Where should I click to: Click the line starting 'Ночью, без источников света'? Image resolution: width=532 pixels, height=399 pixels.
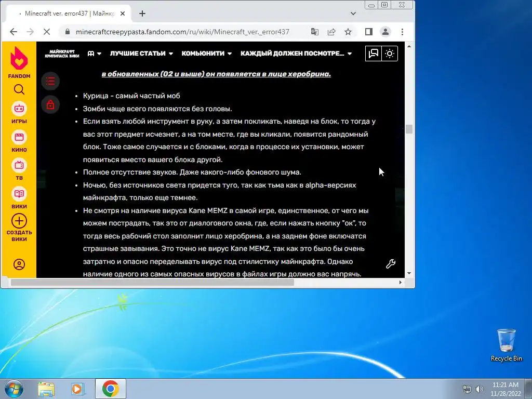tap(220, 185)
